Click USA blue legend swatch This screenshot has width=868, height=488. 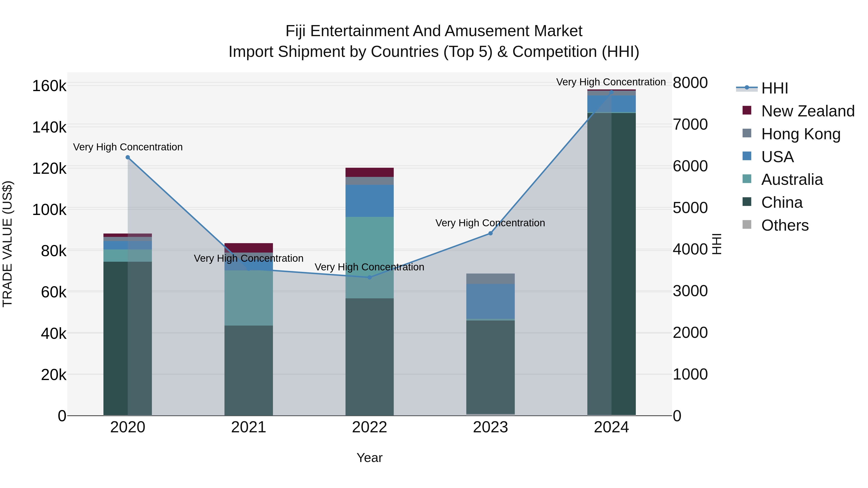747,156
